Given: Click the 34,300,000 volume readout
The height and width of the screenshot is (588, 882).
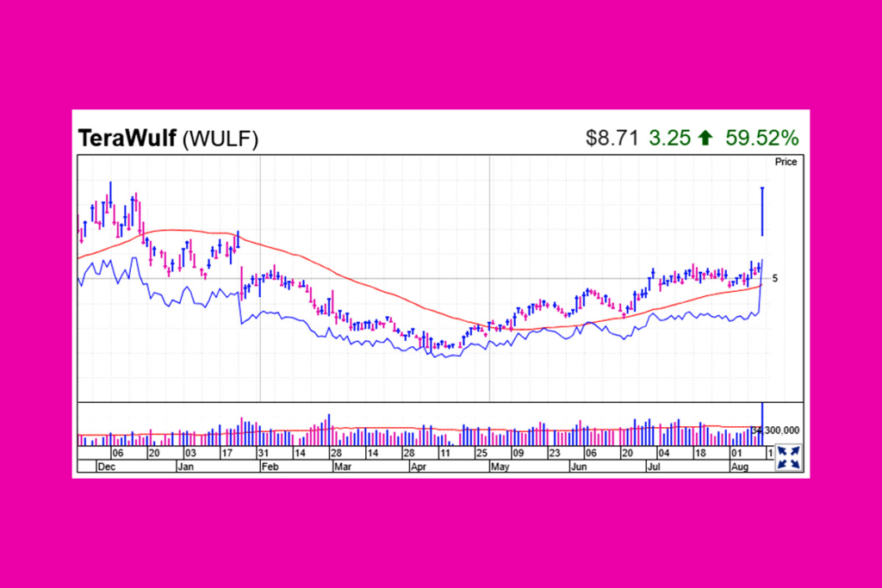Looking at the screenshot, I should 775,430.
